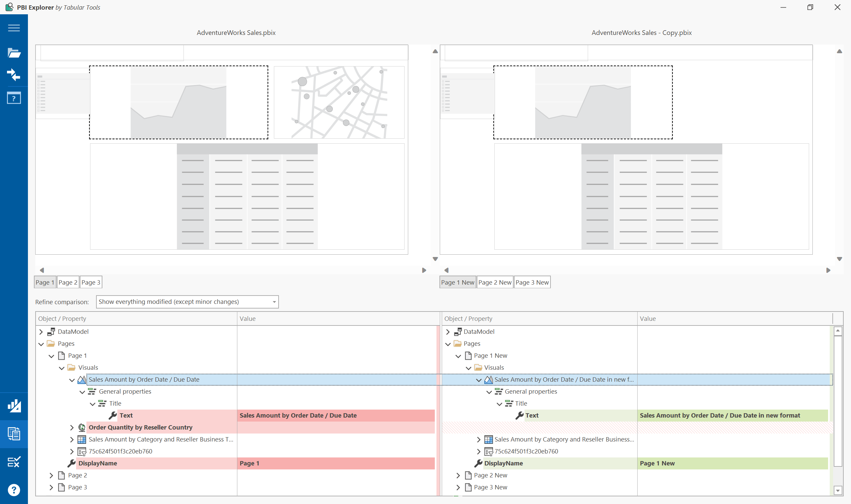This screenshot has height=504, width=851.
Task: Click left General properties icon
Action: 92,392
